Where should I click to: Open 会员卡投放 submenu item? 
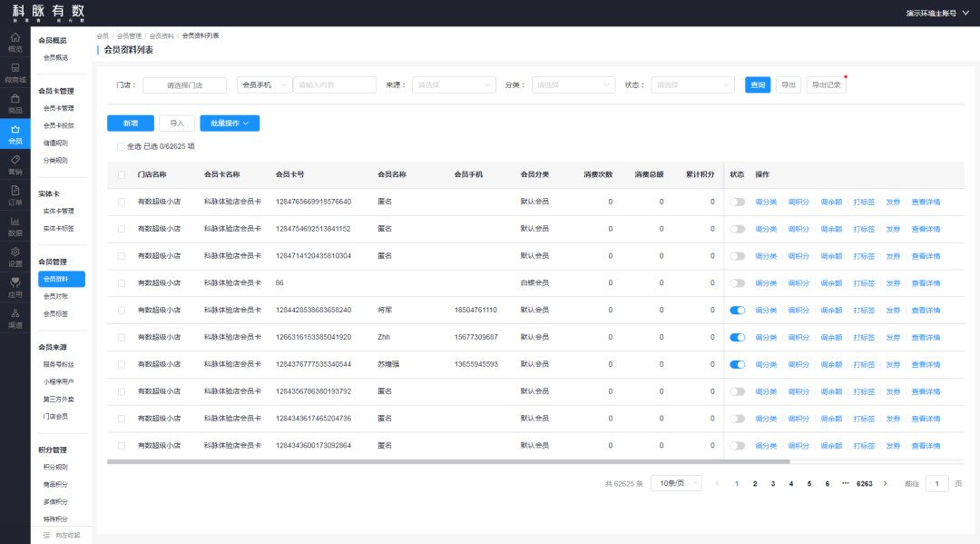58,125
